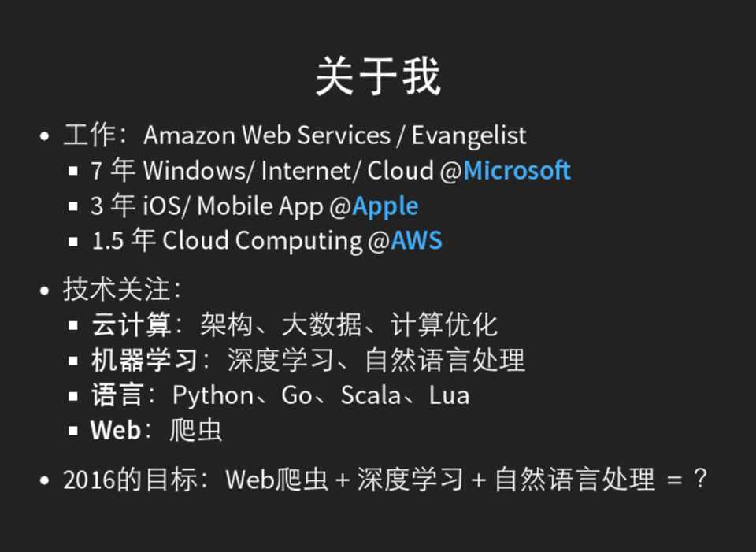Click the 7 年 Windows/ Internet/ Cloud text
Viewport: 756px width, 552px height.
tap(264, 171)
